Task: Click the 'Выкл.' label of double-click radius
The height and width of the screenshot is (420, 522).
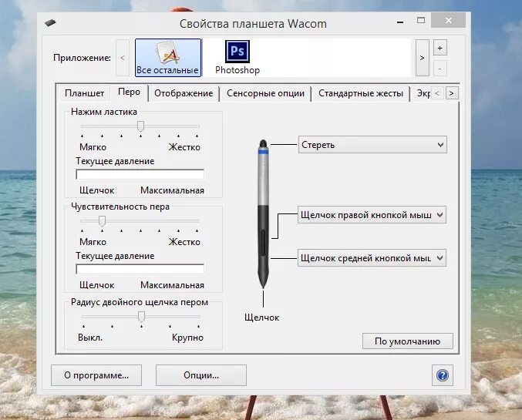Action: point(90,338)
